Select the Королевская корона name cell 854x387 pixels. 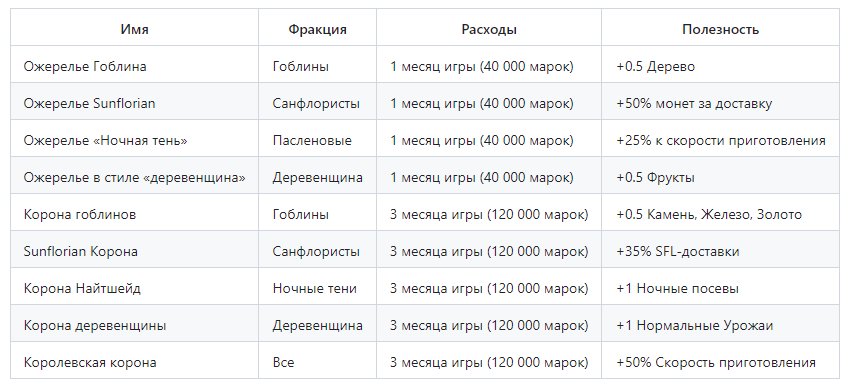point(134,363)
